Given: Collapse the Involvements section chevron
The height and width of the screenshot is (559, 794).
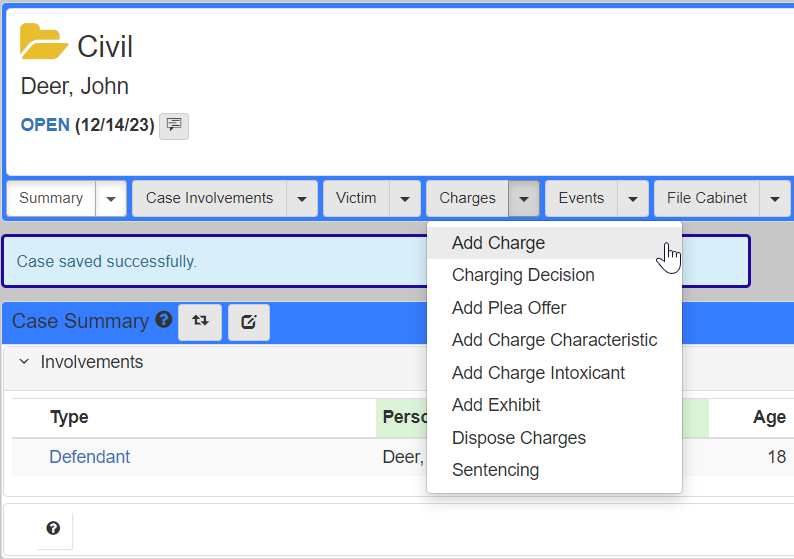Looking at the screenshot, I should pyautogui.click(x=24, y=362).
